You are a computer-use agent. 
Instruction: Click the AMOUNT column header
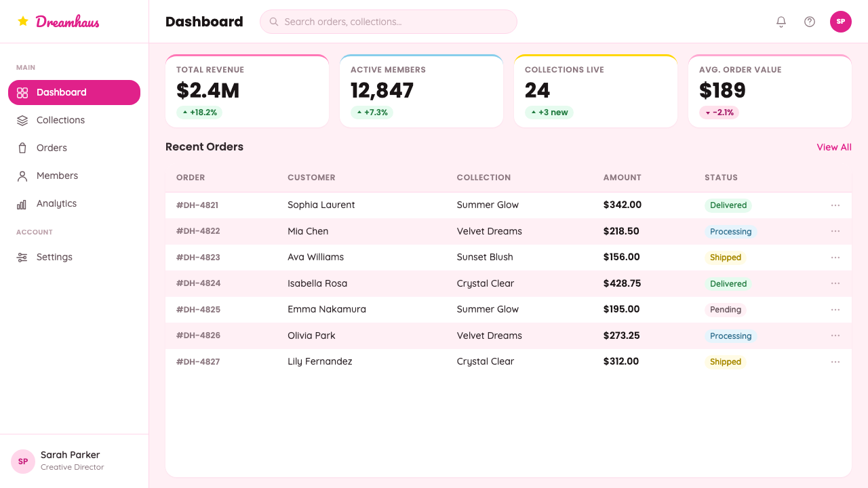coord(622,178)
